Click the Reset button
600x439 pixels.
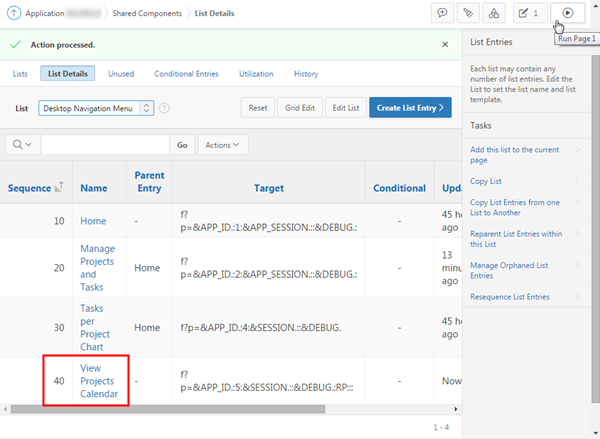pos(258,108)
